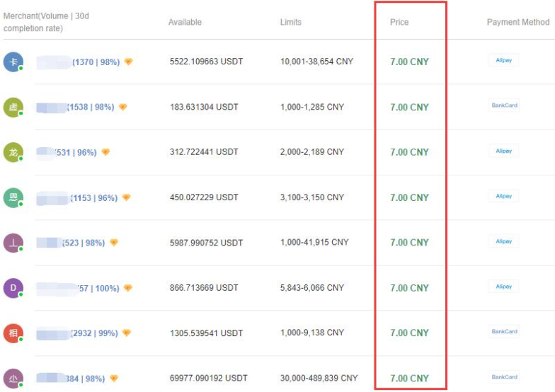Click the olive 虚 merchant avatar

point(13,107)
